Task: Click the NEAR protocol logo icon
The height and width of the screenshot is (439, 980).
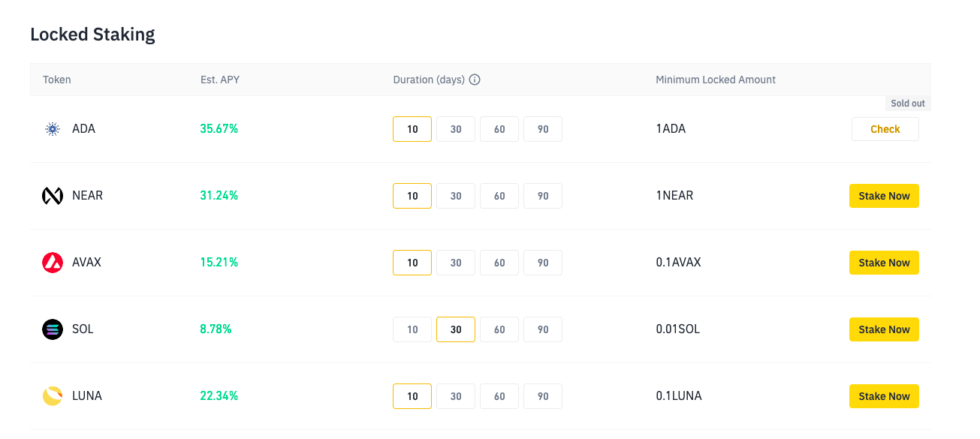Action: click(53, 196)
